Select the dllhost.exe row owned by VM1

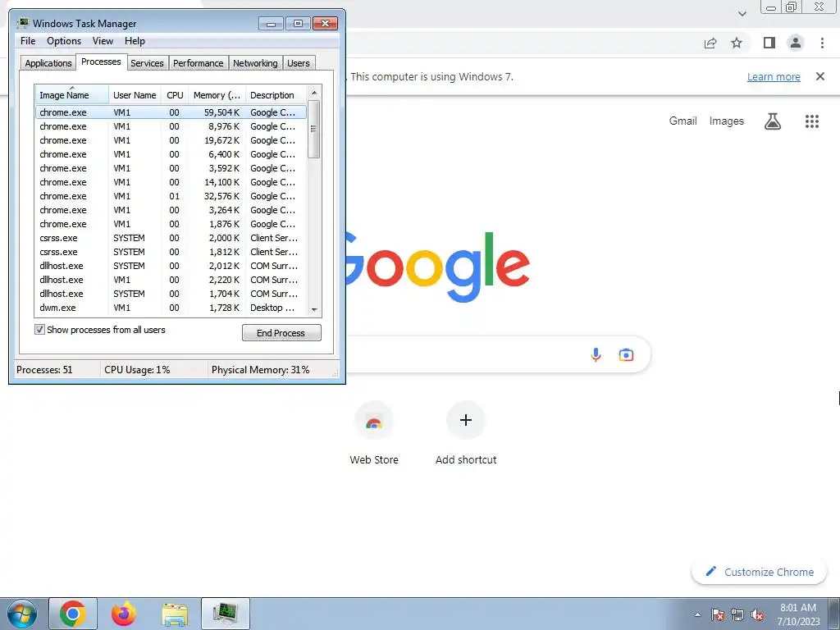pos(171,280)
